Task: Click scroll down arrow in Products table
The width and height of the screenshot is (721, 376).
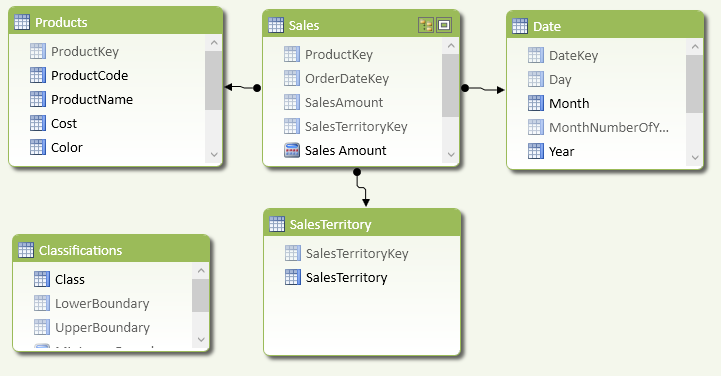Action: [214, 154]
